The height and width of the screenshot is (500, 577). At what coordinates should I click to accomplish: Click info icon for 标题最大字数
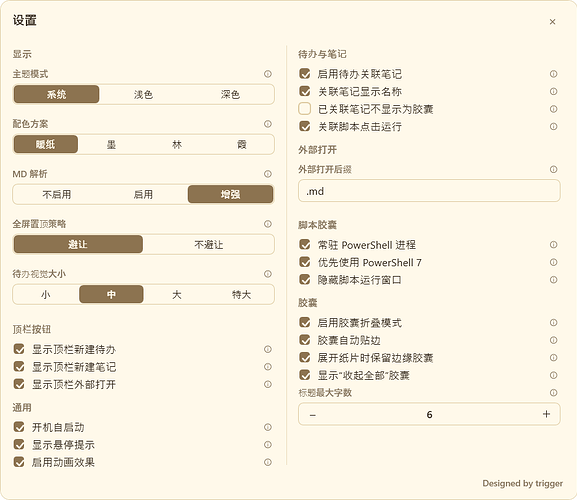(x=553, y=393)
